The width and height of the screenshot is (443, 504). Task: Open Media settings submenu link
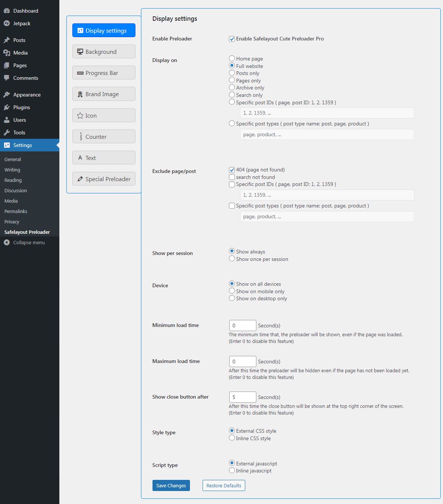pos(11,201)
